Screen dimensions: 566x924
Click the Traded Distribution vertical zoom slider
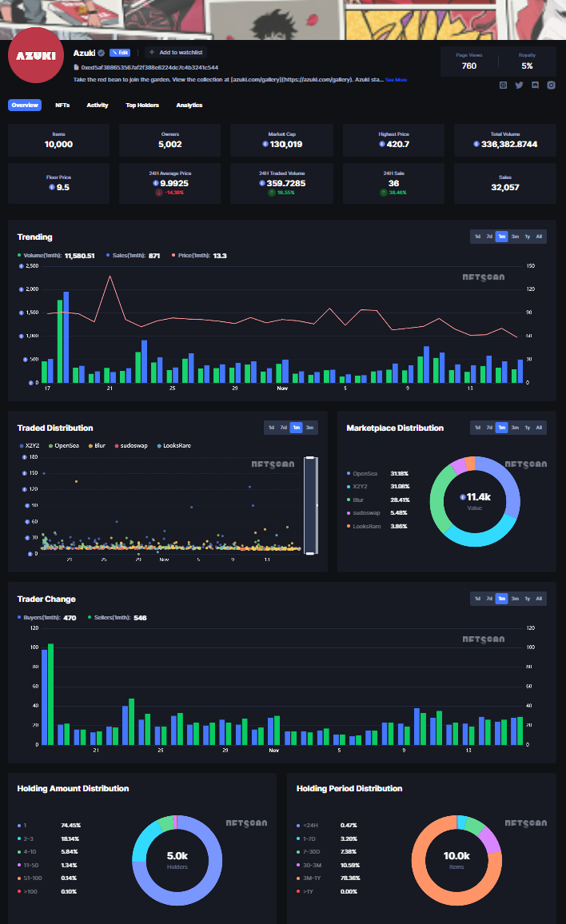(x=311, y=504)
